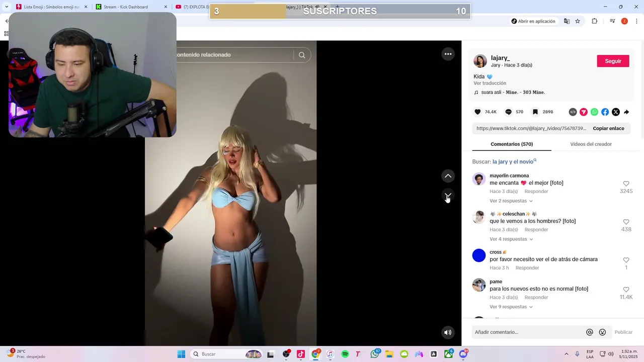Screen dimensions: 644x362
Task: Open more share options arrow
Action: (x=626, y=112)
